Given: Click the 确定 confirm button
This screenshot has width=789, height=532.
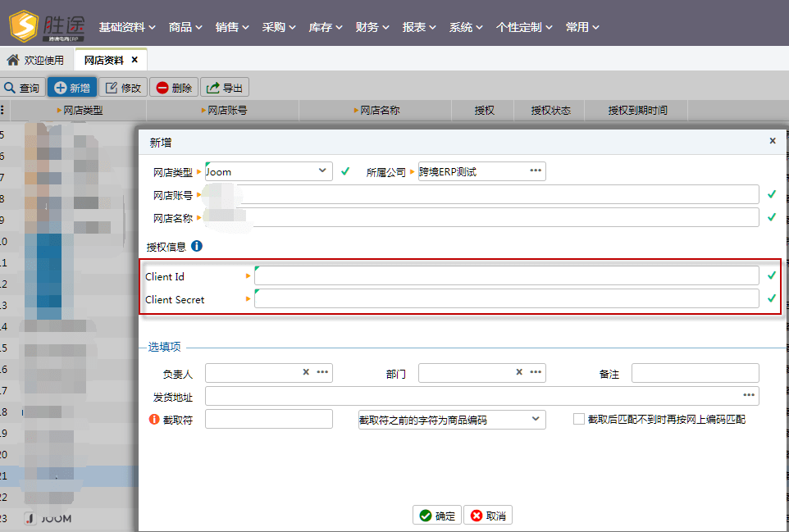Looking at the screenshot, I should 437,516.
